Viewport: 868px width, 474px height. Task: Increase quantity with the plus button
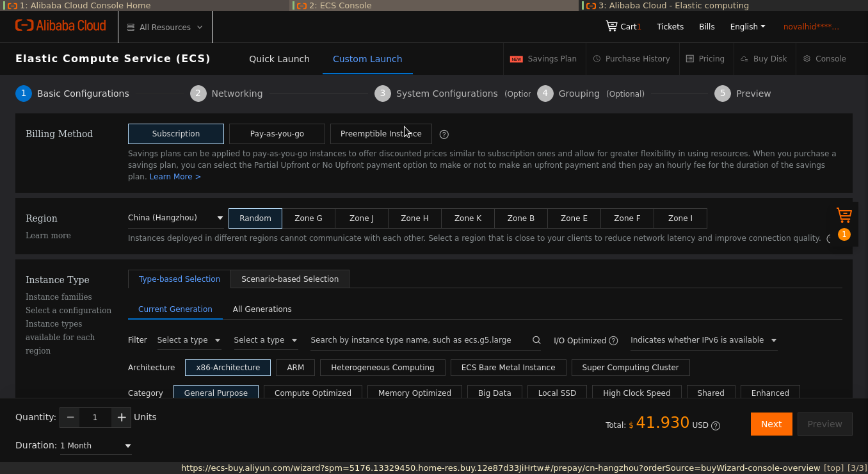tap(121, 418)
